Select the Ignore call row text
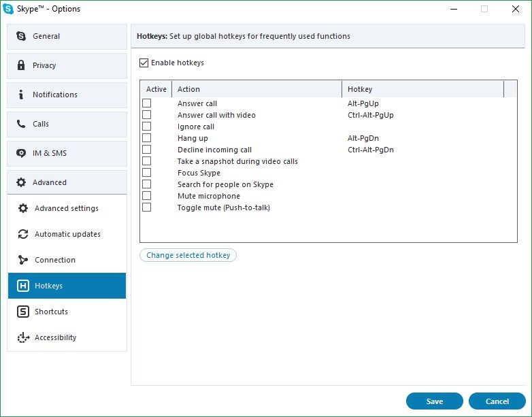 point(196,127)
